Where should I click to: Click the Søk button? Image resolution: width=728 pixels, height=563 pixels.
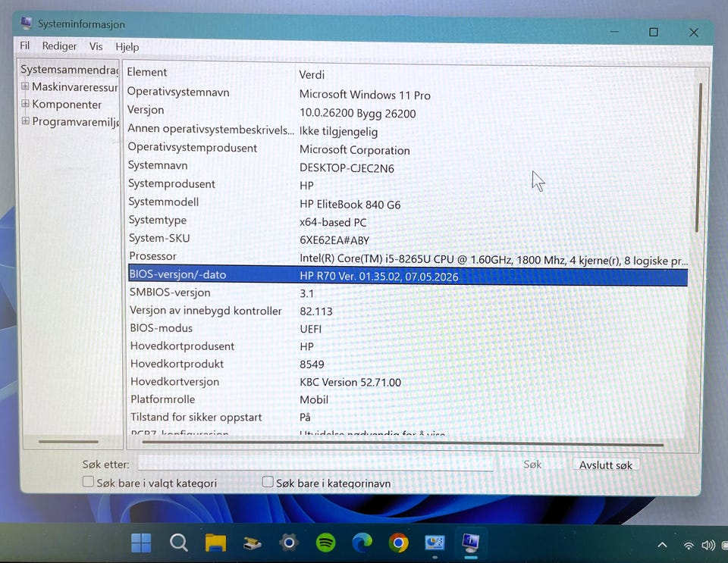[x=532, y=464]
